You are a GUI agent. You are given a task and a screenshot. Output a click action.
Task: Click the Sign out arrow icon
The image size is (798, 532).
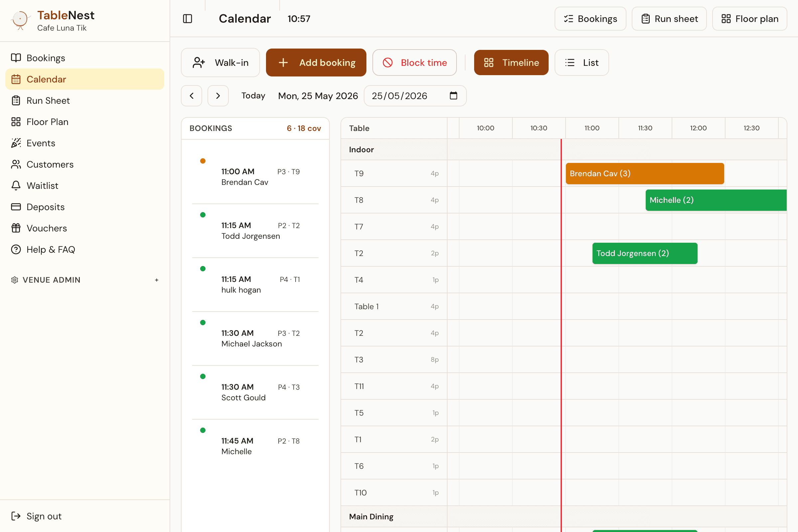pyautogui.click(x=16, y=516)
